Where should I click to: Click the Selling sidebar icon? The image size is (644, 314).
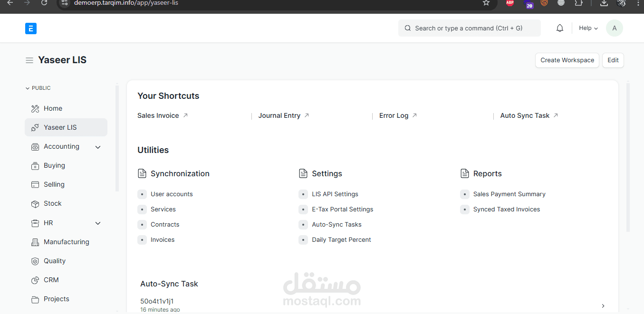pyautogui.click(x=35, y=185)
